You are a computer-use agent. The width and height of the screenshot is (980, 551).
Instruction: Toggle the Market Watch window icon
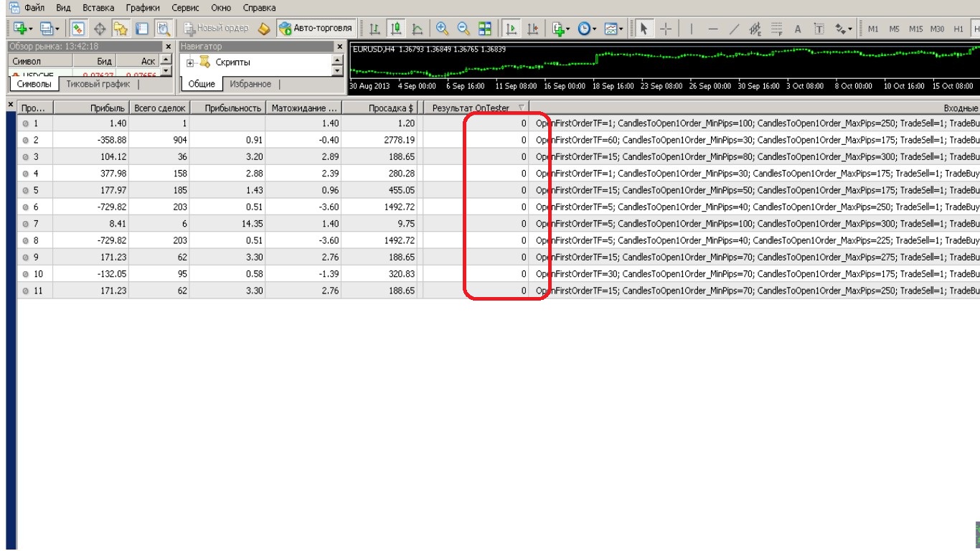coord(78,29)
